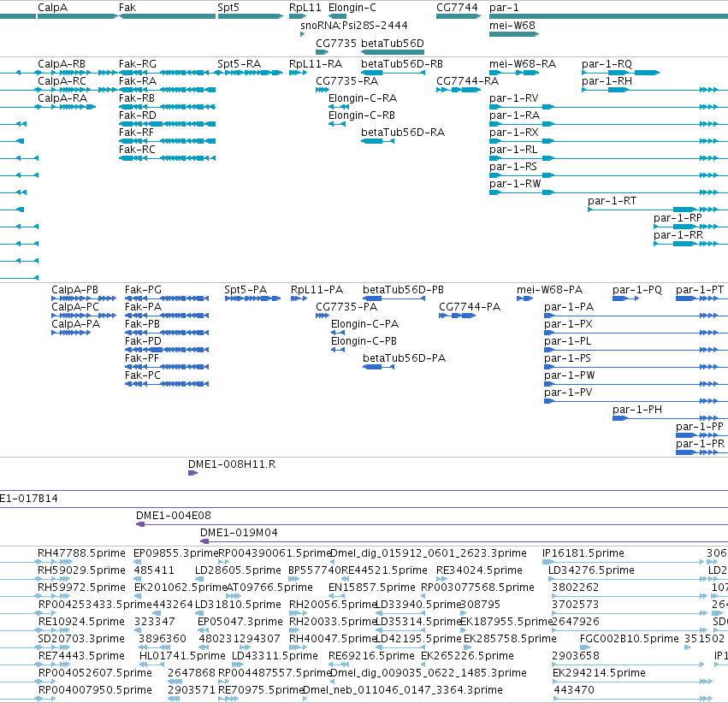Select the betaTub56D gene label

[393, 43]
